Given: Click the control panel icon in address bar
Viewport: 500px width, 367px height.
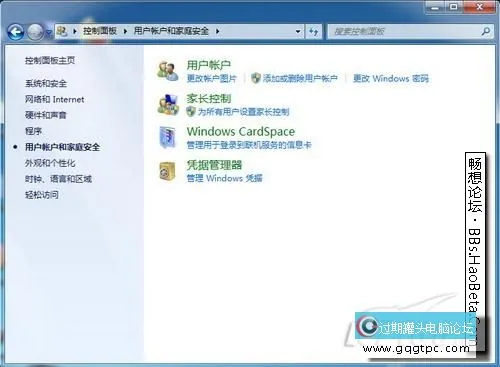Looking at the screenshot, I should pos(62,31).
